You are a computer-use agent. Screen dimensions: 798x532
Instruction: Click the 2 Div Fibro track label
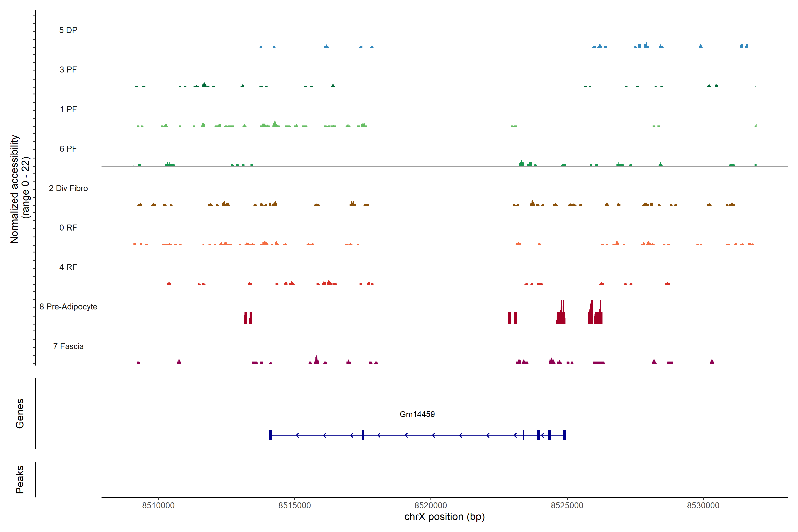(68, 188)
